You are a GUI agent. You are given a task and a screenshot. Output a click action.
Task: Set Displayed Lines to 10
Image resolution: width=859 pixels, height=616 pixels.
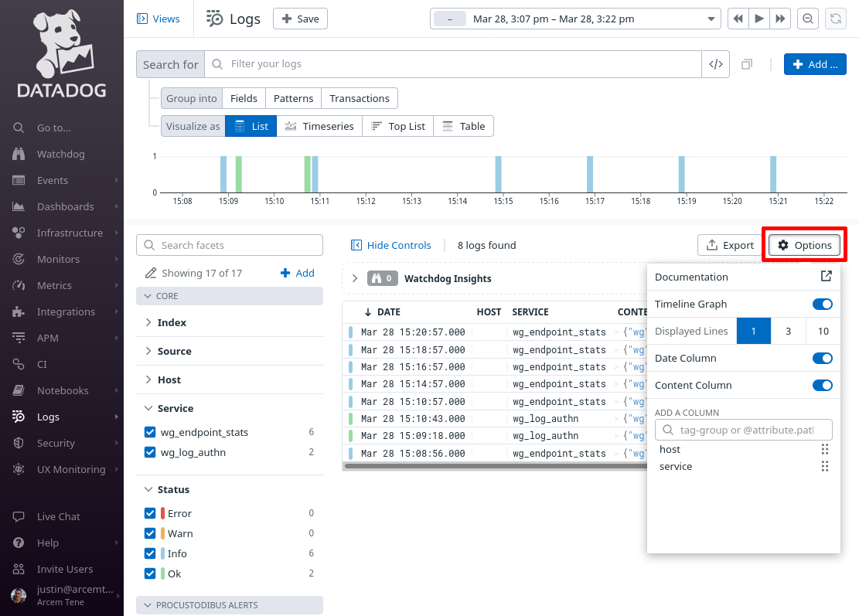tap(823, 331)
